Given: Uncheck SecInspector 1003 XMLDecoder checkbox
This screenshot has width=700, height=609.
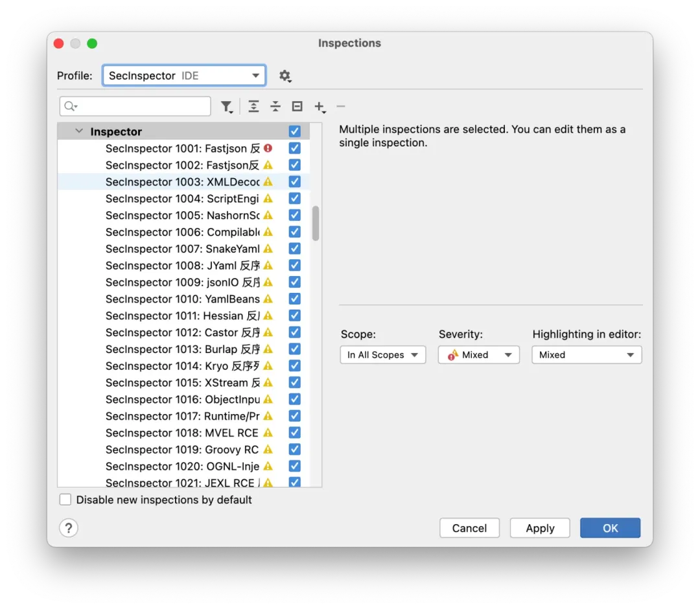Looking at the screenshot, I should pos(295,181).
